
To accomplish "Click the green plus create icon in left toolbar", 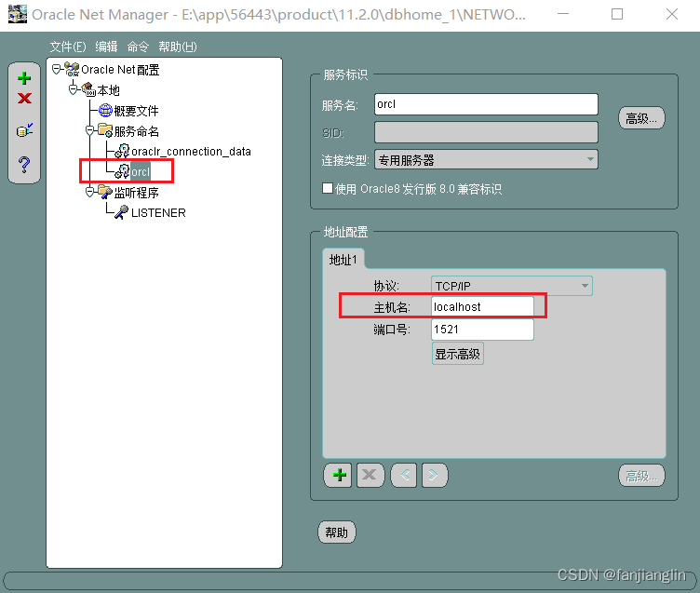I will 24,78.
